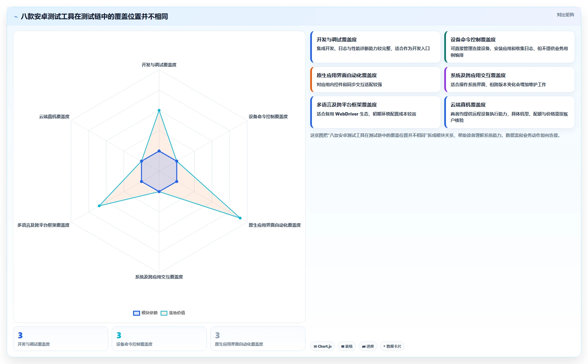
Task: Click radar axis label 系统及跨应用交互覆盖度
Action: 159,277
